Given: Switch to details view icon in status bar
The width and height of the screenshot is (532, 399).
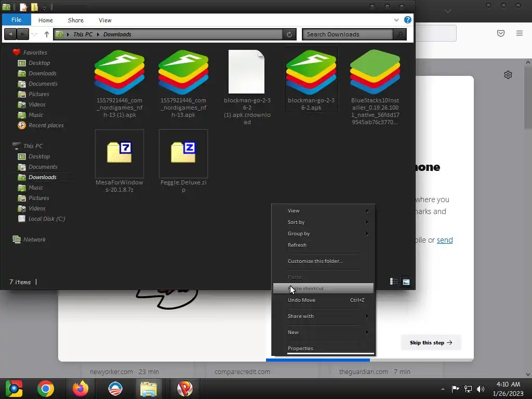Looking at the screenshot, I should pyautogui.click(x=394, y=282).
